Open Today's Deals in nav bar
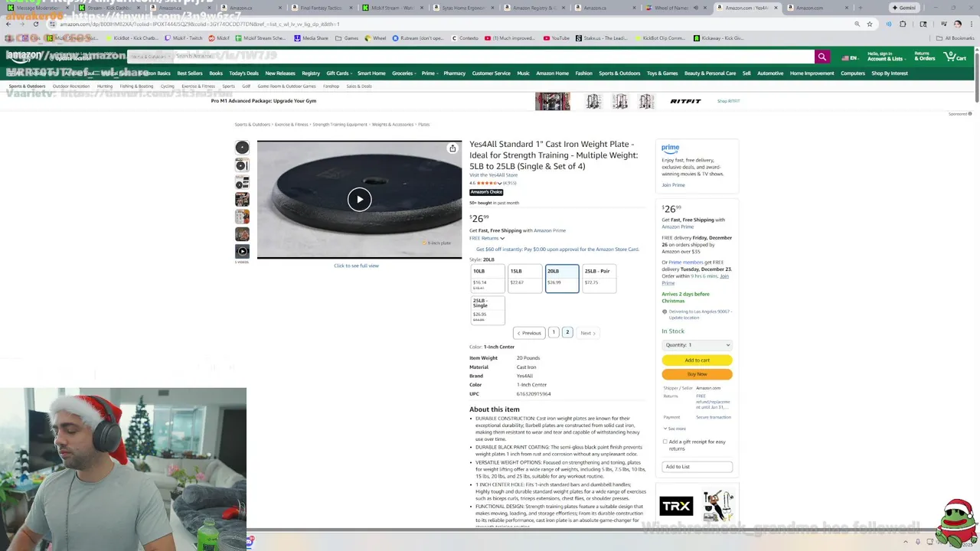Image resolution: width=980 pixels, height=551 pixels. [243, 73]
